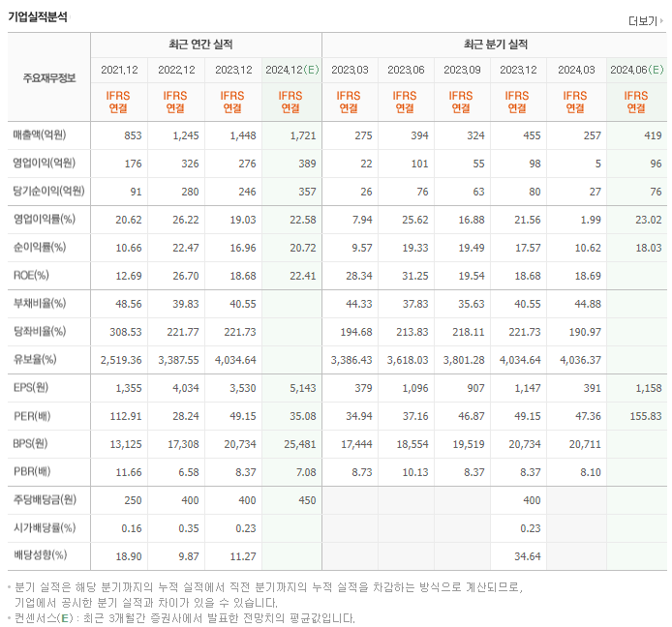Click the 1,158 estimated quarterly EPS value

(649, 388)
